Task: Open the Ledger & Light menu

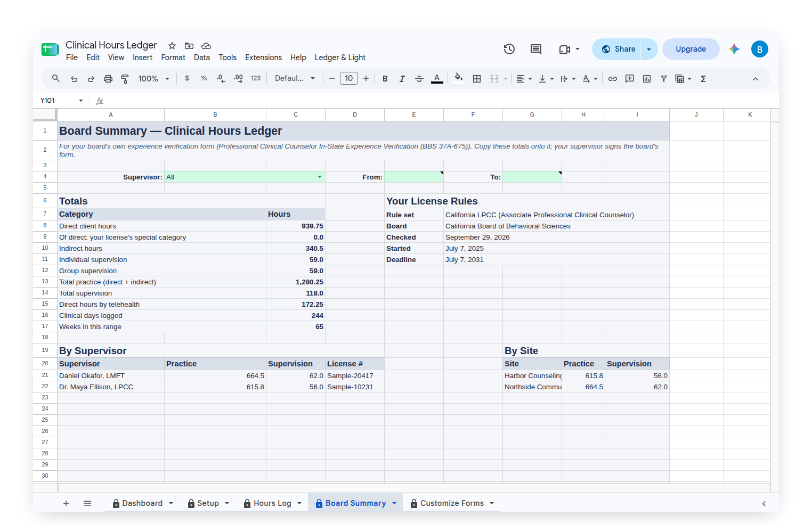Action: [340, 58]
